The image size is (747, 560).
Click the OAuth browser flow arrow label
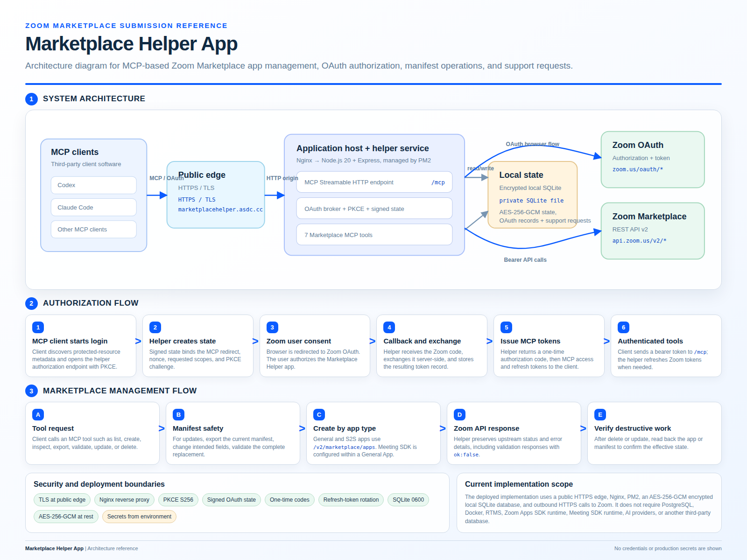click(533, 144)
